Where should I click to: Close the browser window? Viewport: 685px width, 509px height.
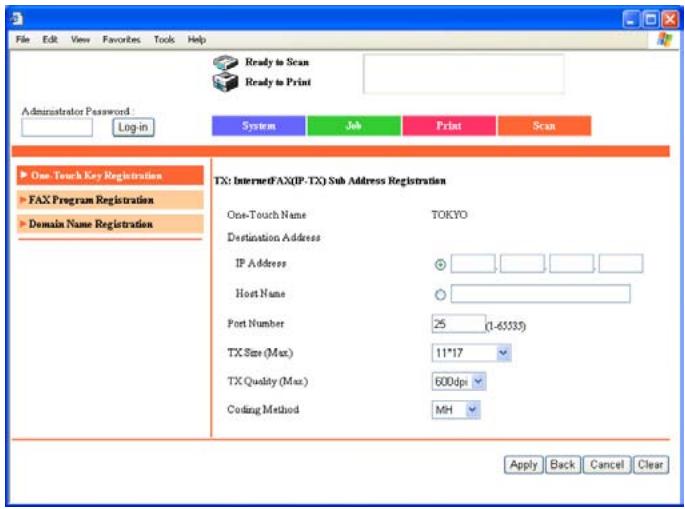(670, 19)
